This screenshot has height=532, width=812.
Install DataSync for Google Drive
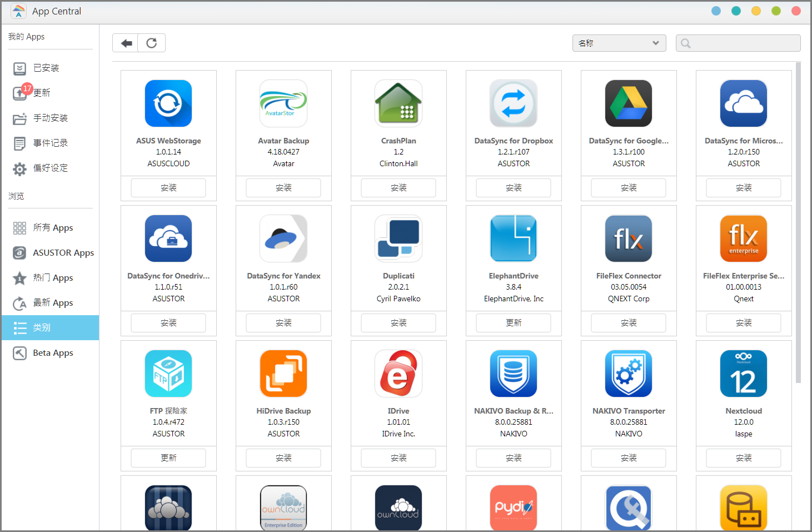[x=629, y=188]
